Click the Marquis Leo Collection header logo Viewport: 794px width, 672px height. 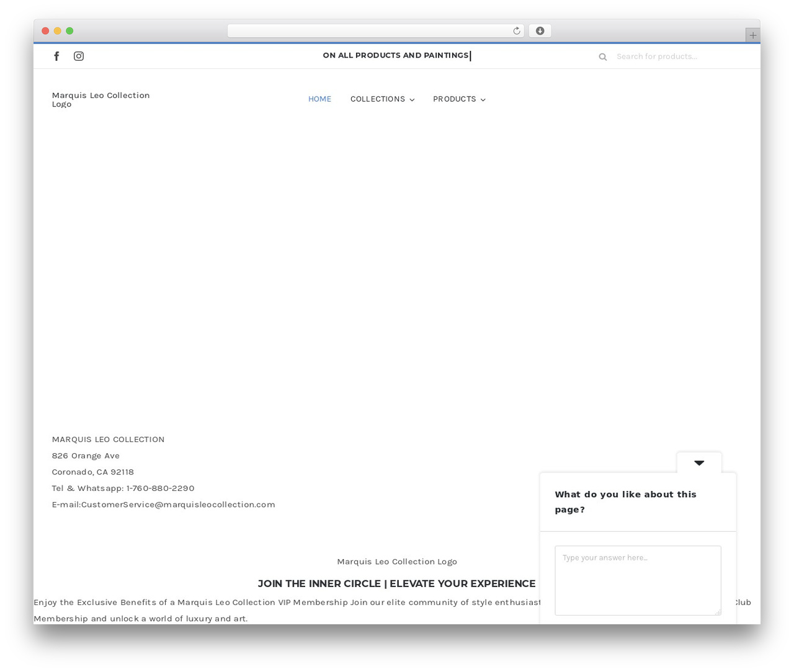pos(101,100)
